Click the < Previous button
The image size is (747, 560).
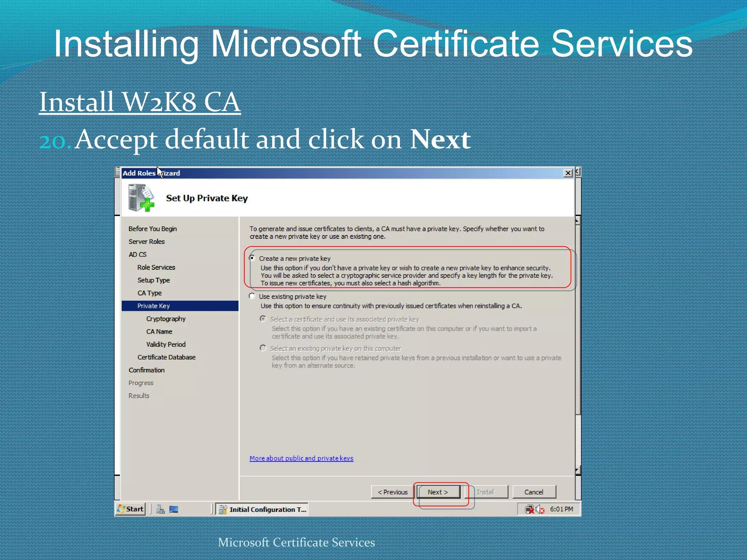[393, 492]
